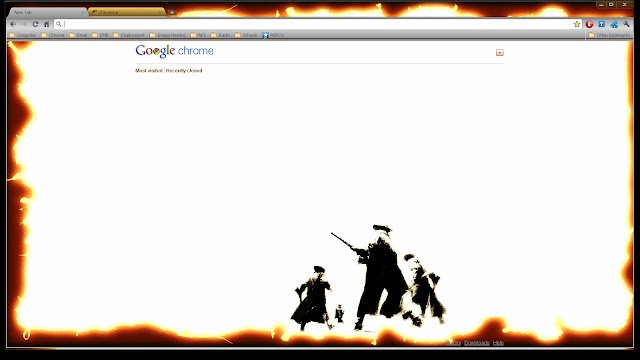Open the CNB bookmarks folder
The image size is (640, 360).
100,36
